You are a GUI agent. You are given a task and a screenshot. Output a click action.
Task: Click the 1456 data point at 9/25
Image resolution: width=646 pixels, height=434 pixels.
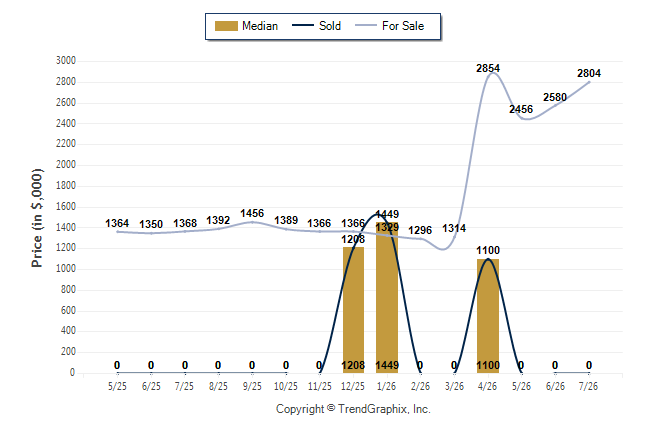tap(252, 213)
